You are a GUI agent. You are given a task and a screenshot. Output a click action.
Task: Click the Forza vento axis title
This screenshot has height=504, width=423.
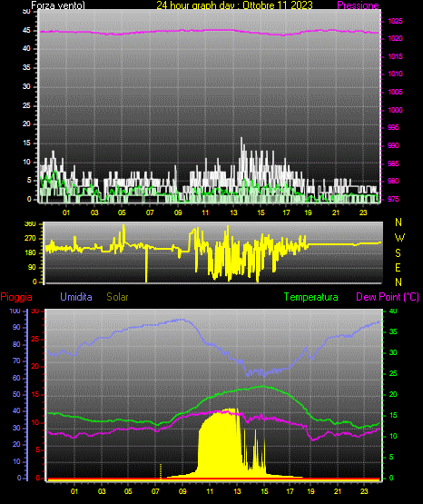[58, 5]
